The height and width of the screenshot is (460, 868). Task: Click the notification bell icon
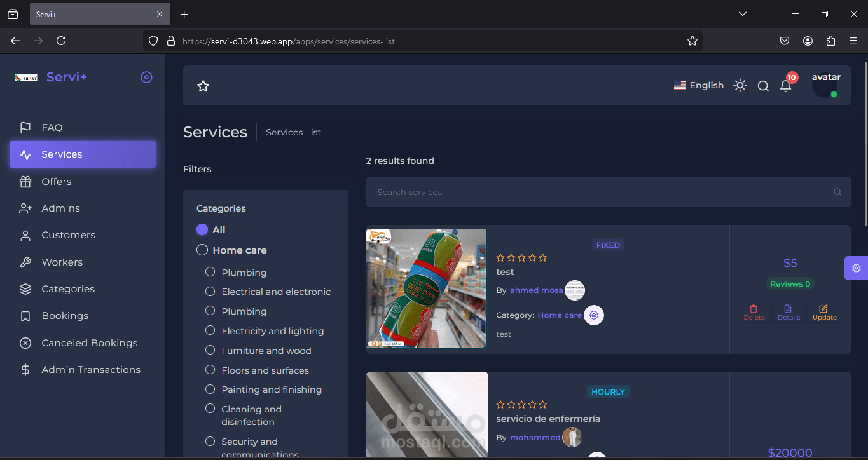coord(786,86)
